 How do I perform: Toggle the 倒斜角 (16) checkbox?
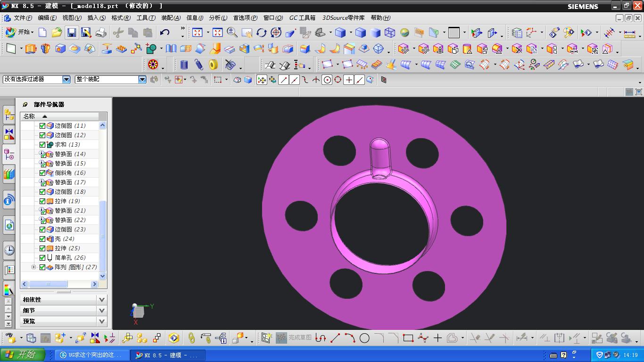pyautogui.click(x=42, y=173)
